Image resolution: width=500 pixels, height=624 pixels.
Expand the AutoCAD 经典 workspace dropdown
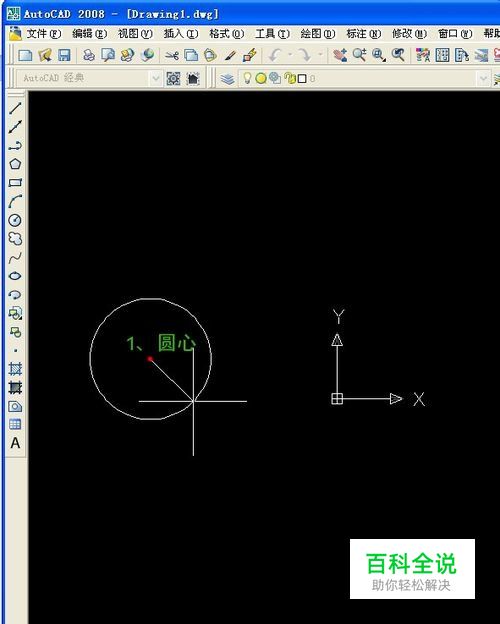[x=156, y=78]
